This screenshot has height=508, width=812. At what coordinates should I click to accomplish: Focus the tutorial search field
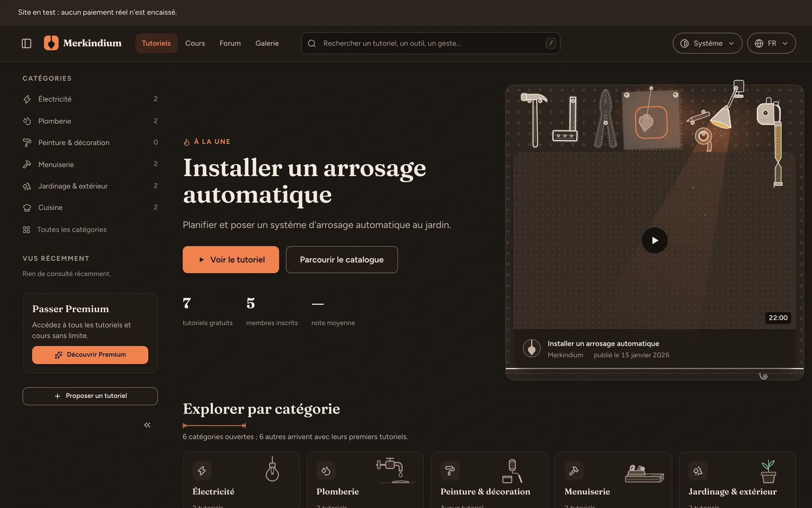tap(431, 43)
